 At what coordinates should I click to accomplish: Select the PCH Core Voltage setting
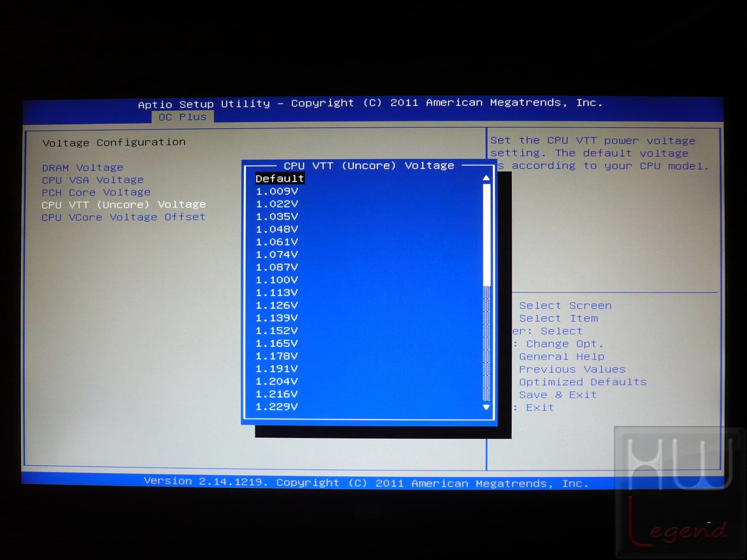[x=96, y=192]
